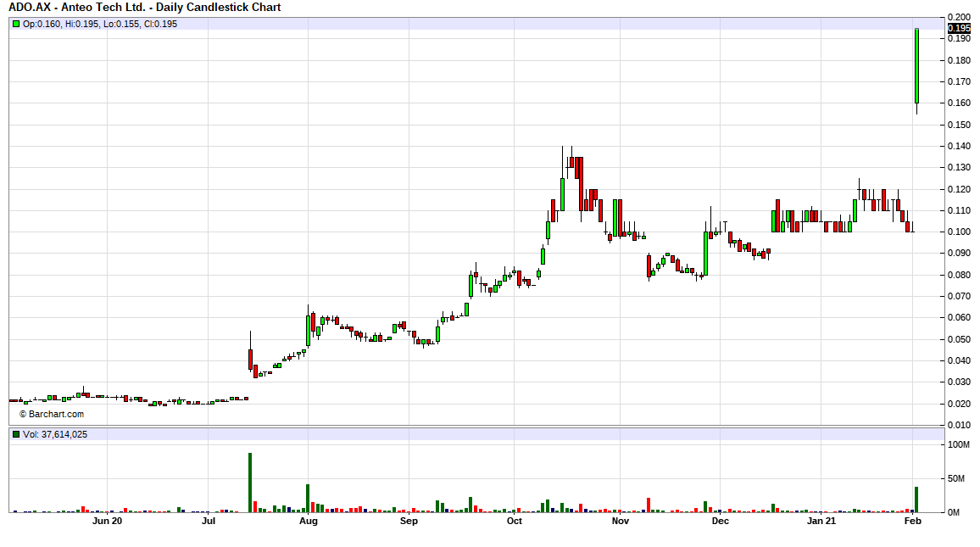Image resolution: width=980 pixels, height=547 pixels.
Task: Click the 0.120 price axis label
Action: [960, 189]
